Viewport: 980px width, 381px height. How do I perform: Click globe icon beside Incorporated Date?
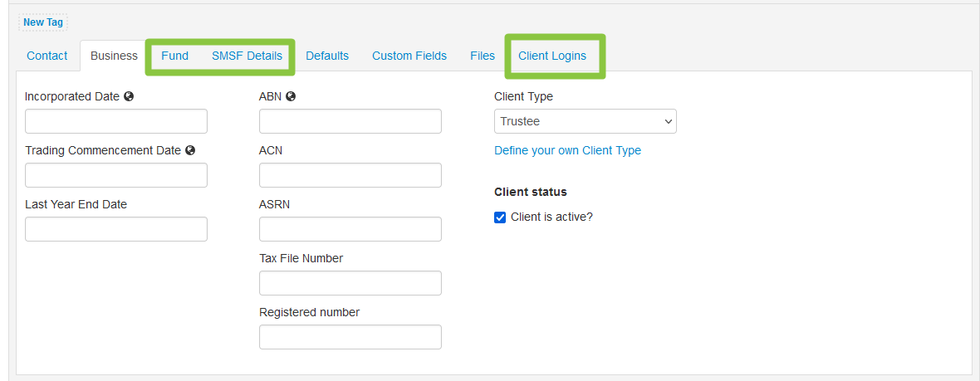[x=129, y=97]
